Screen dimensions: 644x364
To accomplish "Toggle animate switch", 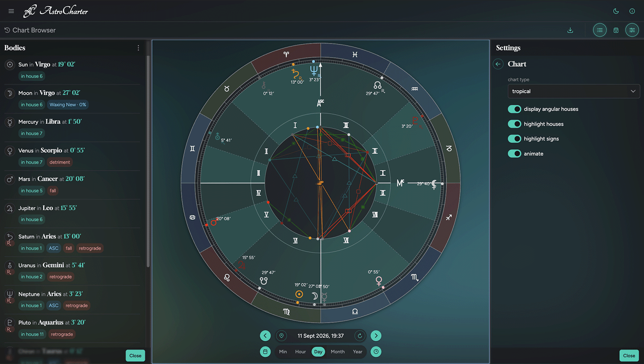I will (x=515, y=154).
